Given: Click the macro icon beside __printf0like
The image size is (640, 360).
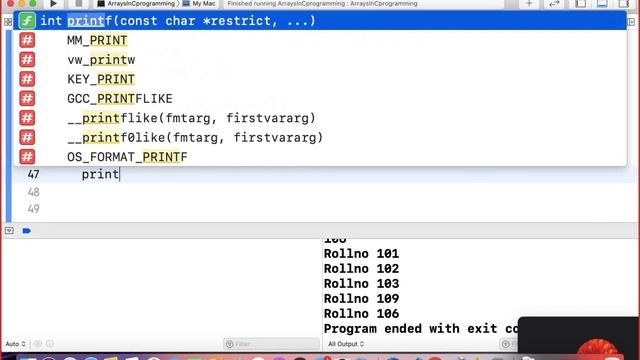Looking at the screenshot, I should coord(27,137).
